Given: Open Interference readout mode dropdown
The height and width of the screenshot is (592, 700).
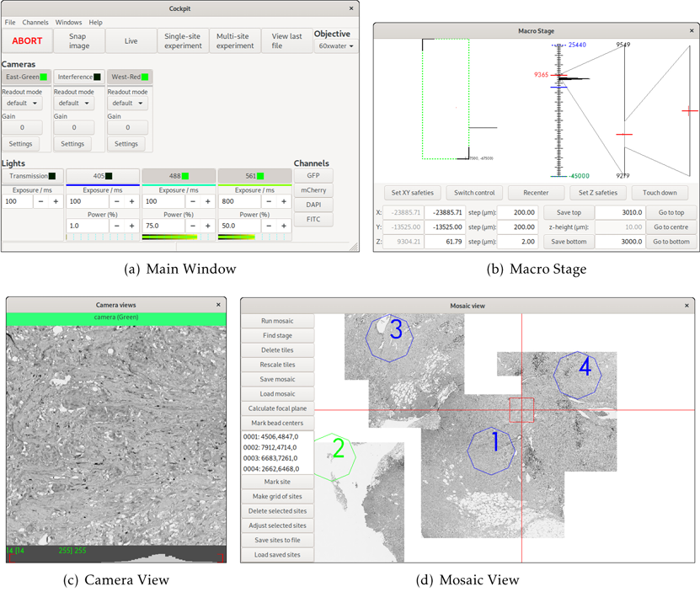Looking at the screenshot, I should (73, 103).
